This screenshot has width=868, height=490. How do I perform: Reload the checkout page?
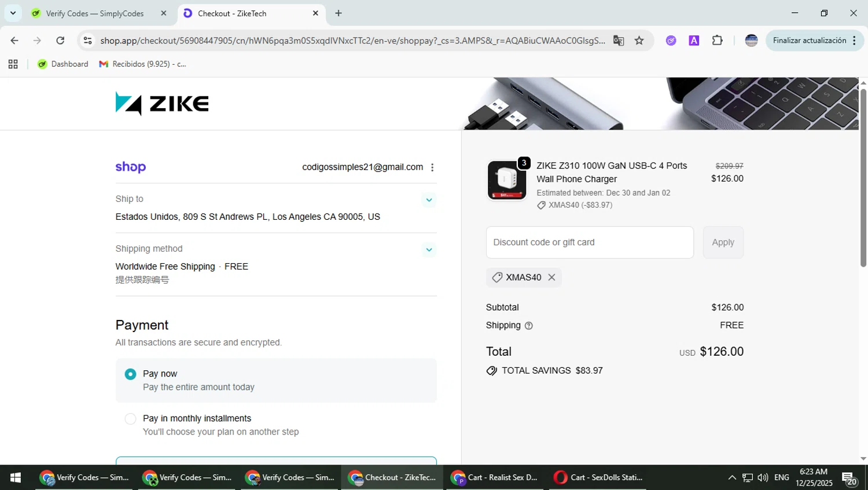click(60, 40)
